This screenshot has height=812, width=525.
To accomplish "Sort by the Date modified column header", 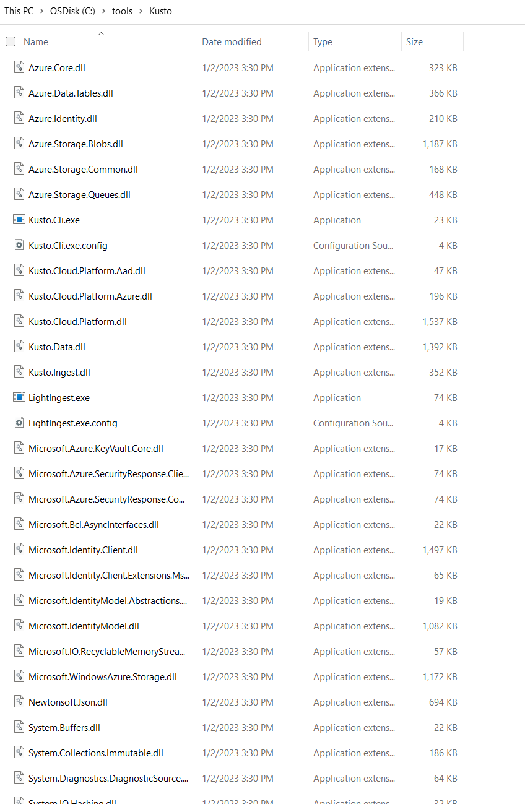I will click(x=232, y=42).
